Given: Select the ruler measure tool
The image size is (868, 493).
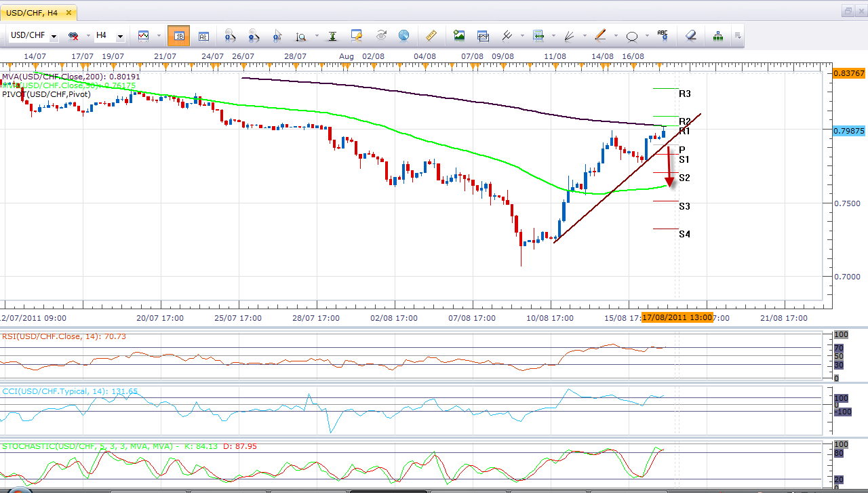Looking at the screenshot, I should (431, 35).
